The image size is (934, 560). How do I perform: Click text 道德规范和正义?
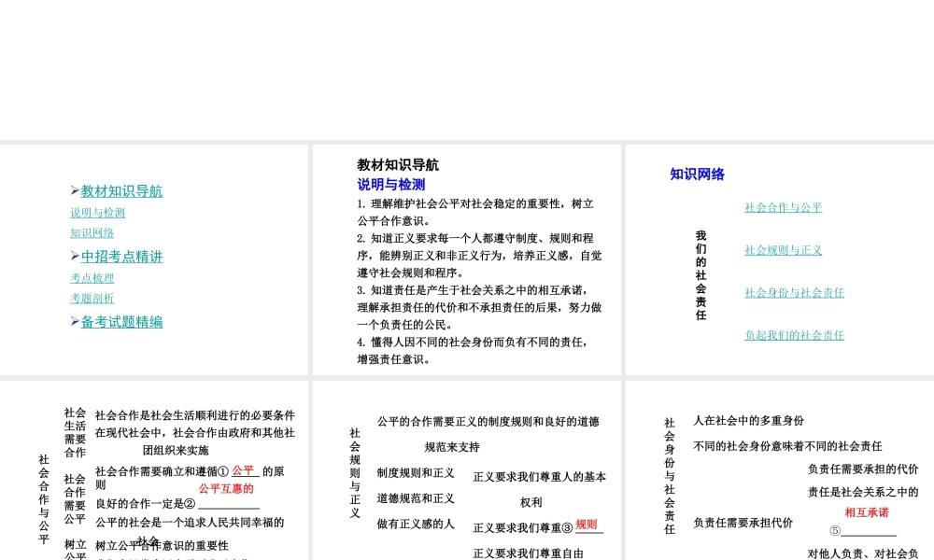pyautogui.click(x=416, y=498)
